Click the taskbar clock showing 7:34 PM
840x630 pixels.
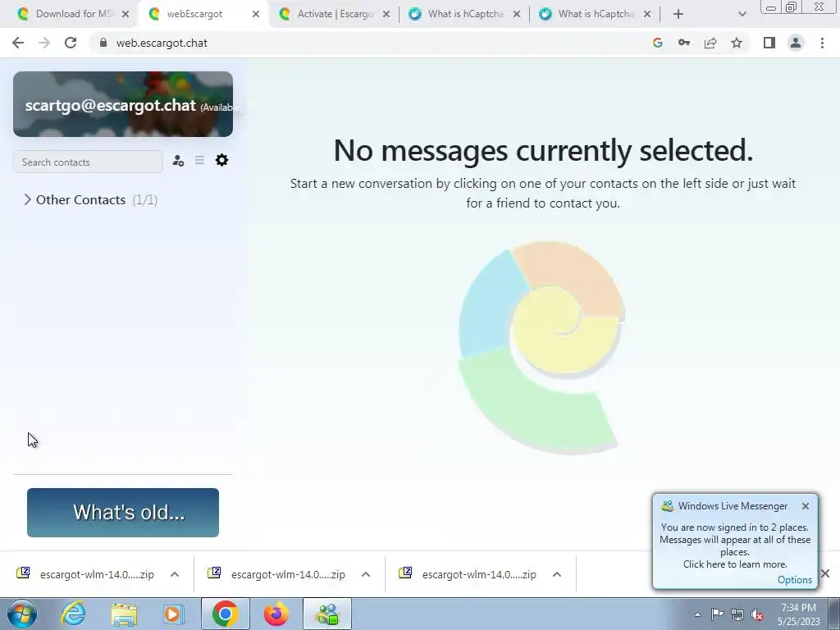tap(798, 614)
